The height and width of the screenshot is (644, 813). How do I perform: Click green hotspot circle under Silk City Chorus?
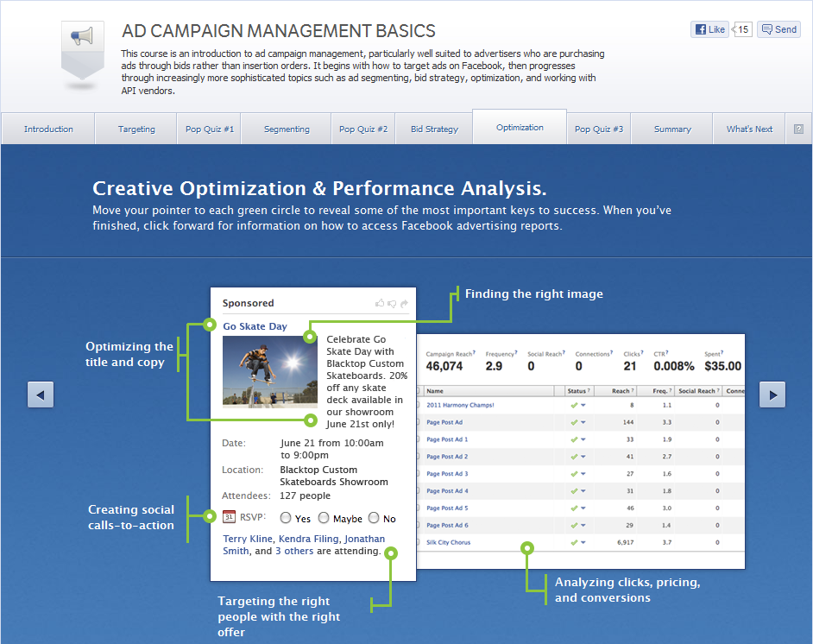point(527,548)
